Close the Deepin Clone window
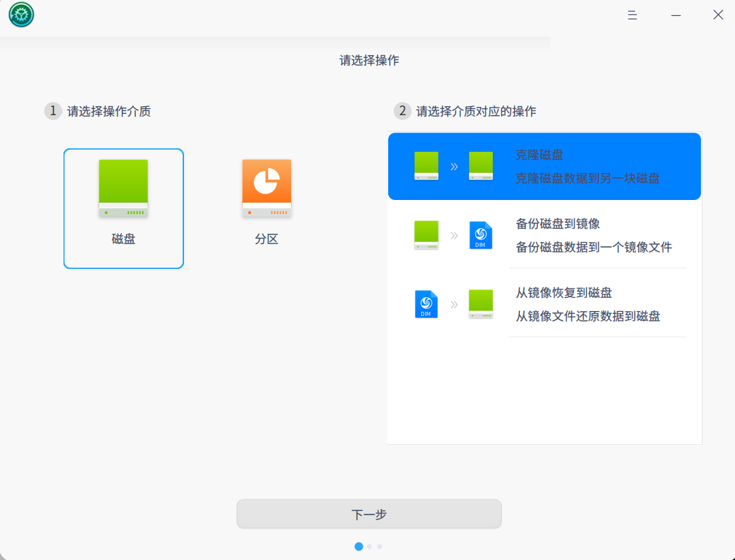Viewport: 735px width, 560px height. coord(718,15)
